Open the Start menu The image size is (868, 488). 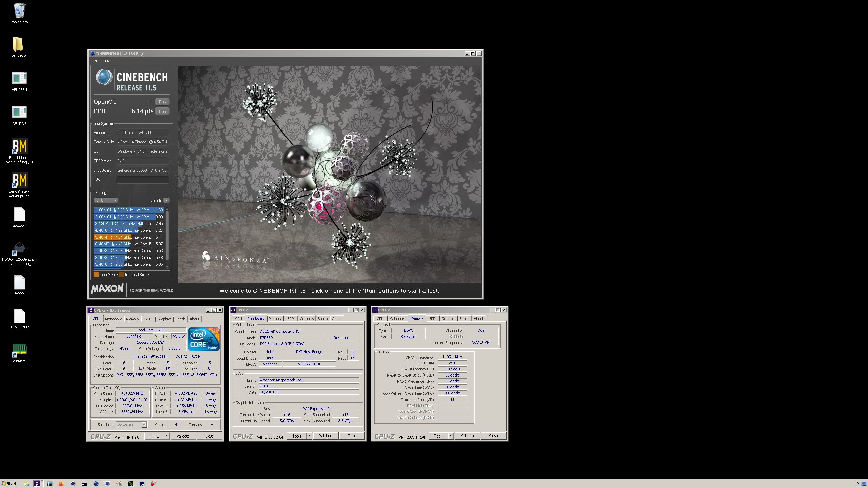coord(9,484)
